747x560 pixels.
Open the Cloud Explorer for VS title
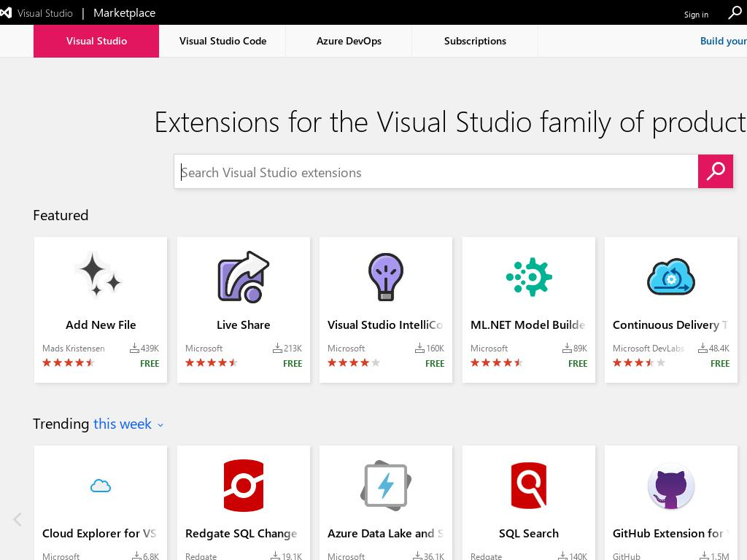(x=99, y=533)
